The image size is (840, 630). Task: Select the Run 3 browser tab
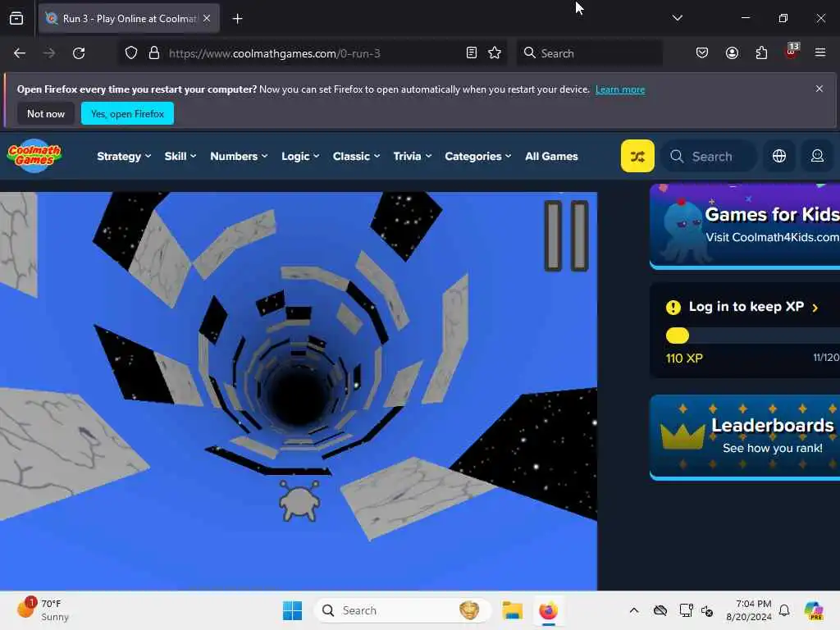(x=129, y=18)
